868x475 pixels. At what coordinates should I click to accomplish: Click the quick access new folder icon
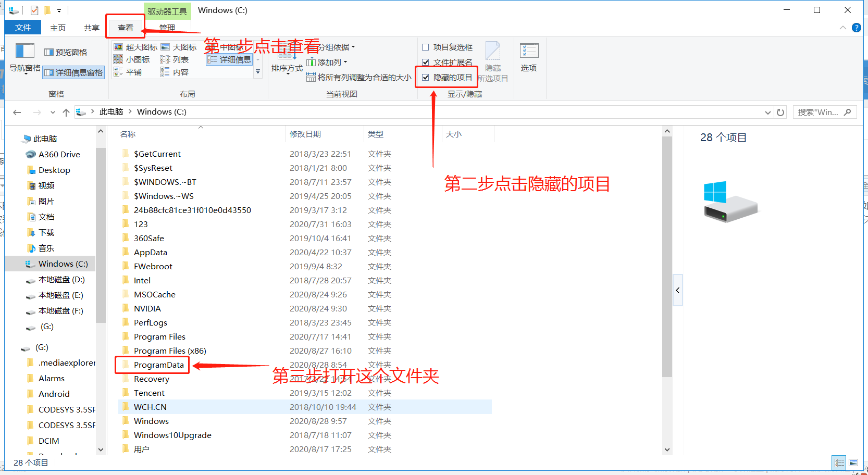pyautogui.click(x=47, y=10)
